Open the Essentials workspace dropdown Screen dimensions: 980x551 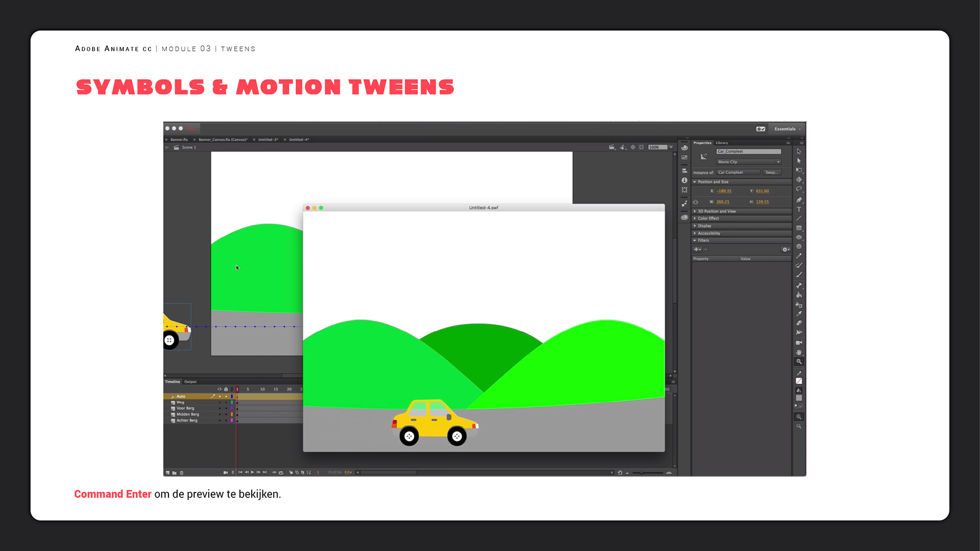point(787,129)
